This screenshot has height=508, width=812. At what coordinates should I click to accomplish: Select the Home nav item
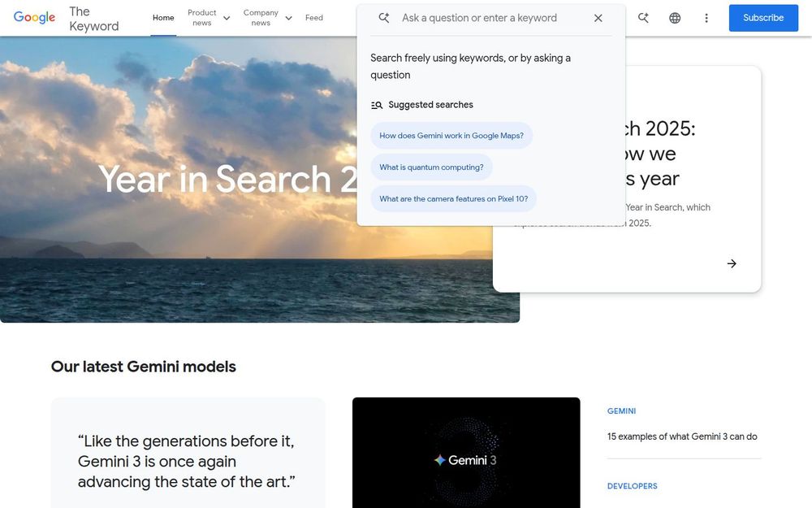pos(162,17)
